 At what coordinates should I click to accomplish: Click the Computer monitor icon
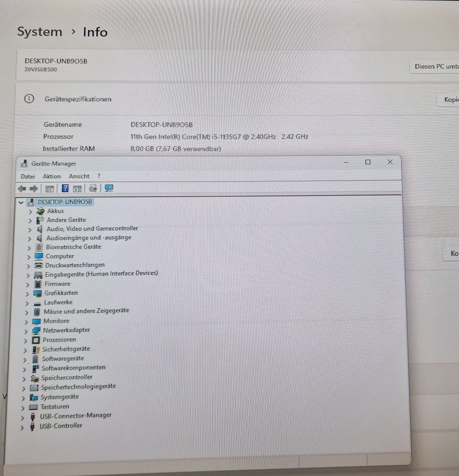pos(39,256)
